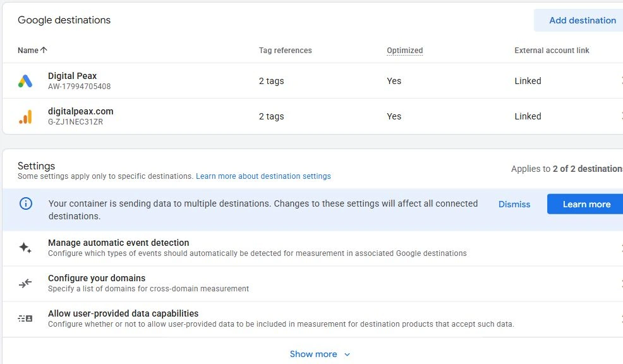The width and height of the screenshot is (623, 364).
Task: Open Allow user-provided data capabilities setting
Action: pyautogui.click(x=312, y=318)
